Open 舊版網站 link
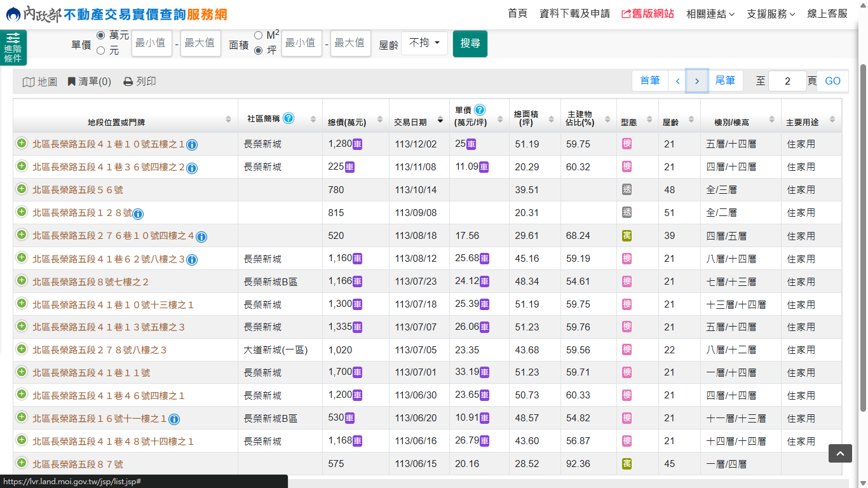 pos(648,13)
